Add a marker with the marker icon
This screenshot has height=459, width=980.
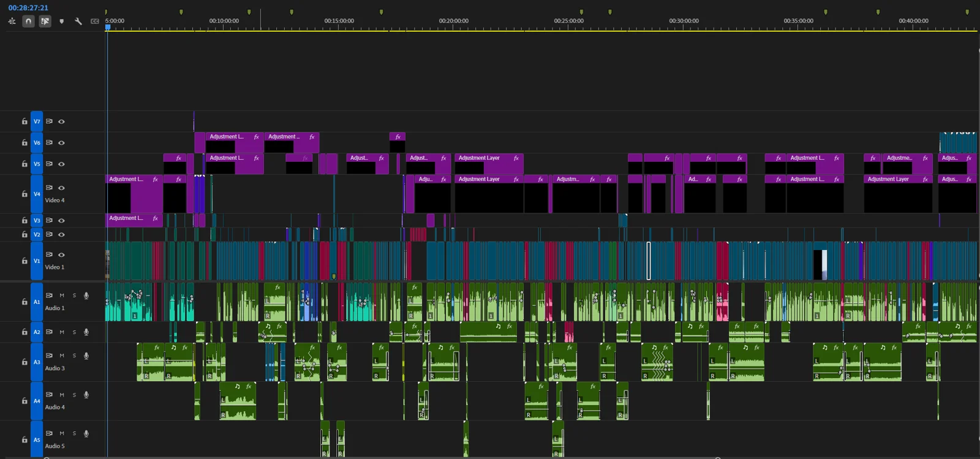[x=61, y=21]
